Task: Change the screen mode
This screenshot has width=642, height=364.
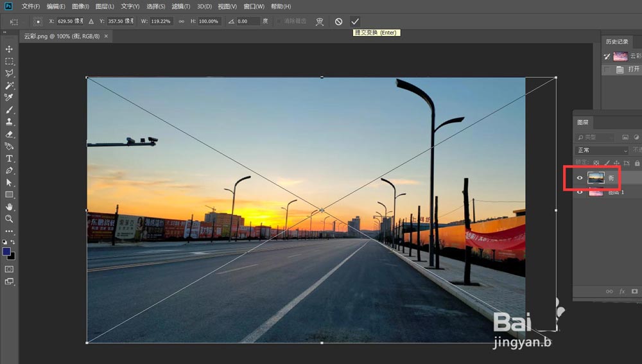Action: 9,281
